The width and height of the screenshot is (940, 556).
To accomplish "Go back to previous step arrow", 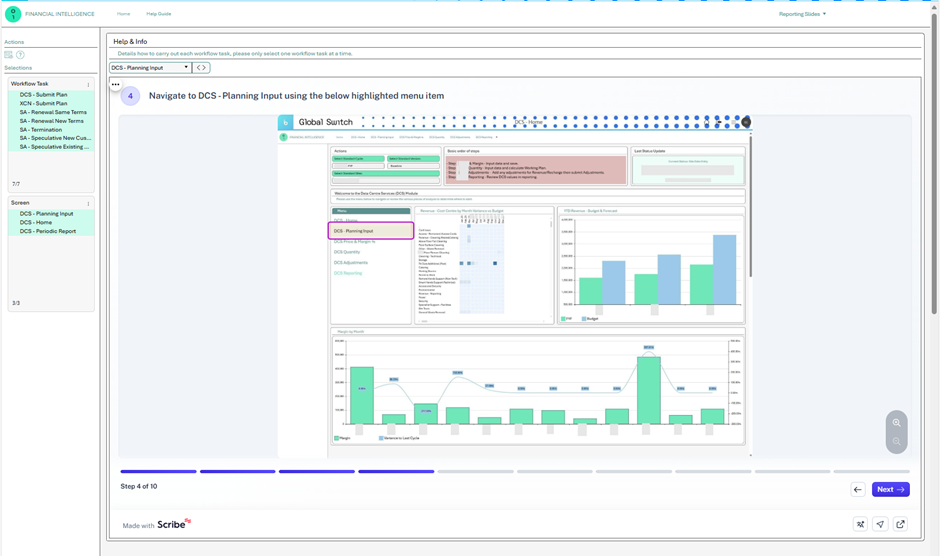I will pos(858,489).
